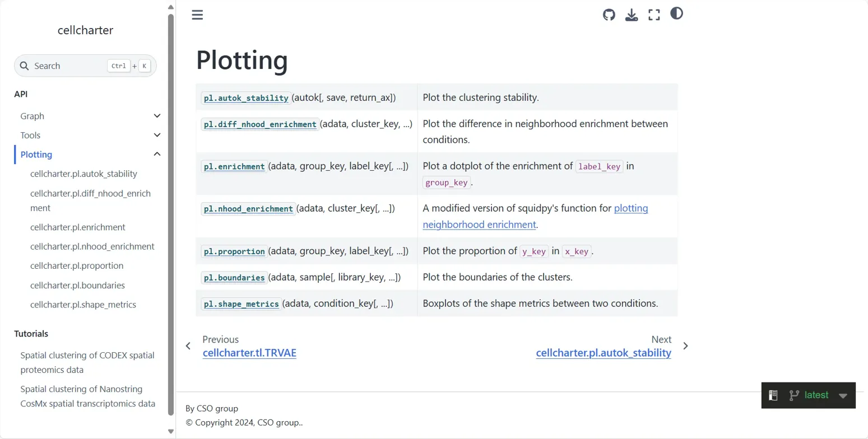Click text 'Plot the clustering stability.'
Image resolution: width=868 pixels, height=439 pixels.
481,97
